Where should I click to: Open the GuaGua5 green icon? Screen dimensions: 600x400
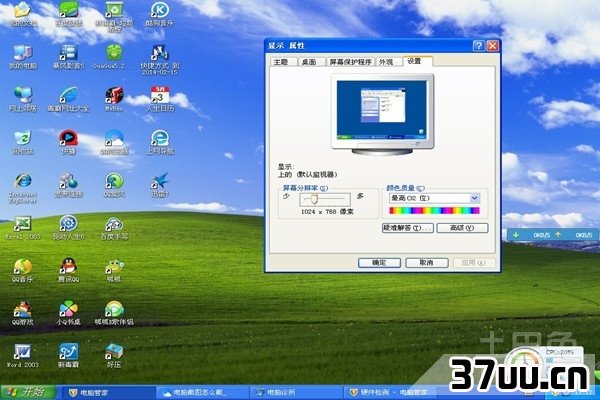[x=114, y=53]
